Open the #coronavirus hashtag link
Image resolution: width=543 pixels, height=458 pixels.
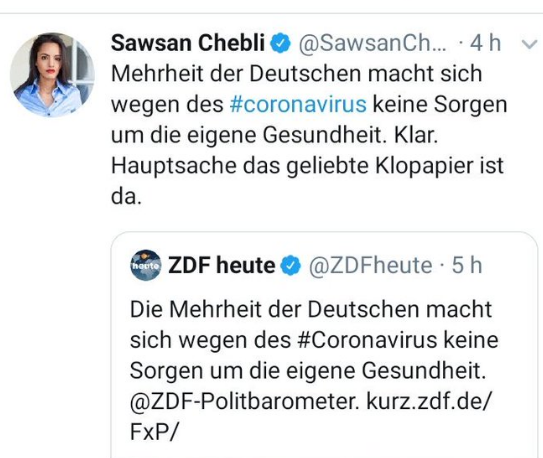298,105
